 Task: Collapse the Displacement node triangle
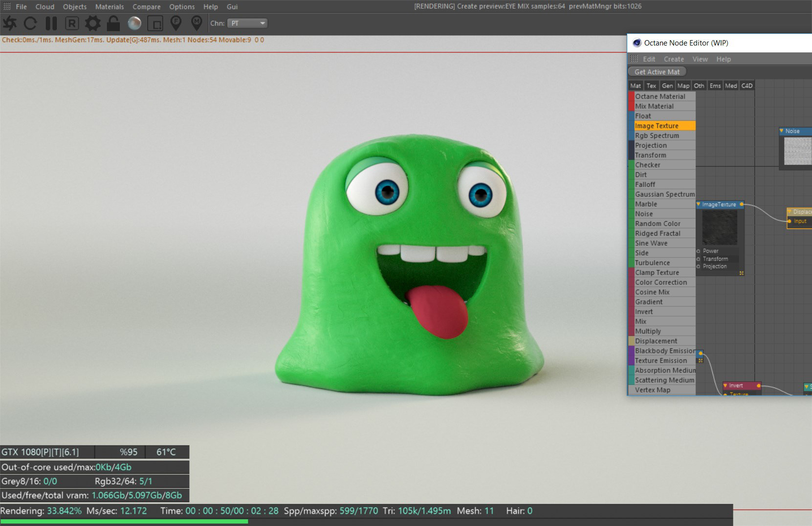click(790, 212)
